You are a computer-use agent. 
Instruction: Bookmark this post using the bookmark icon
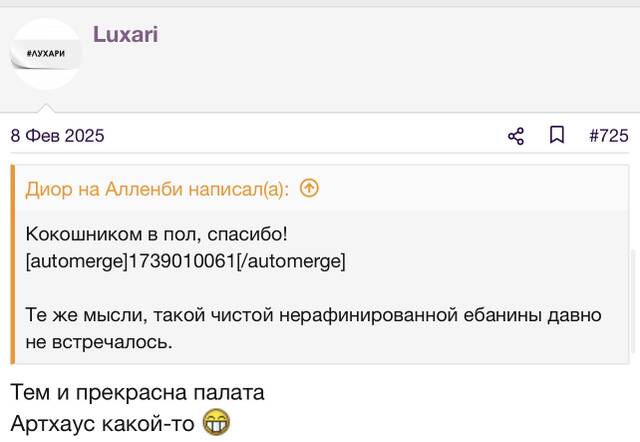pyautogui.click(x=557, y=135)
